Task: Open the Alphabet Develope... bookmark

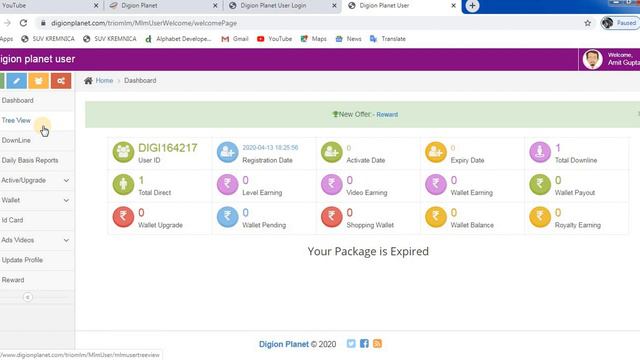Action: [x=178, y=39]
